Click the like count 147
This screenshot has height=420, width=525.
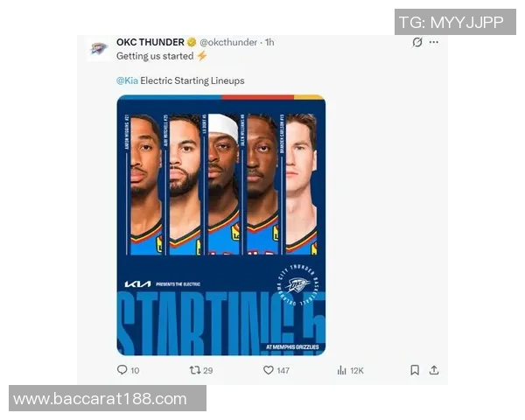pos(283,370)
